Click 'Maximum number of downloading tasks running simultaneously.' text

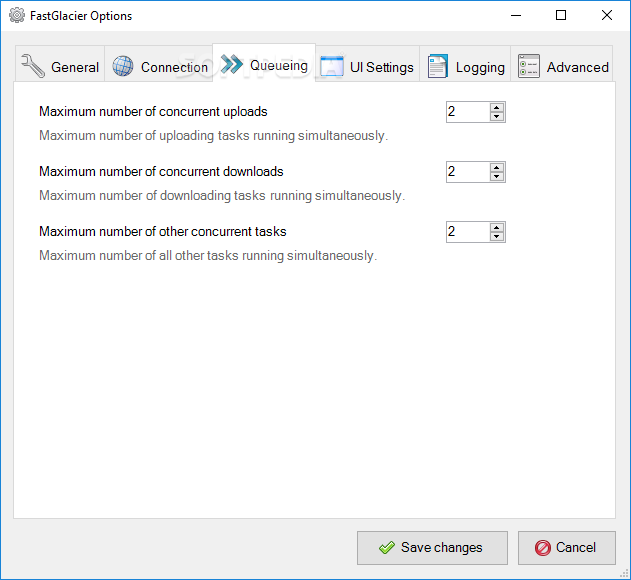click(222, 196)
